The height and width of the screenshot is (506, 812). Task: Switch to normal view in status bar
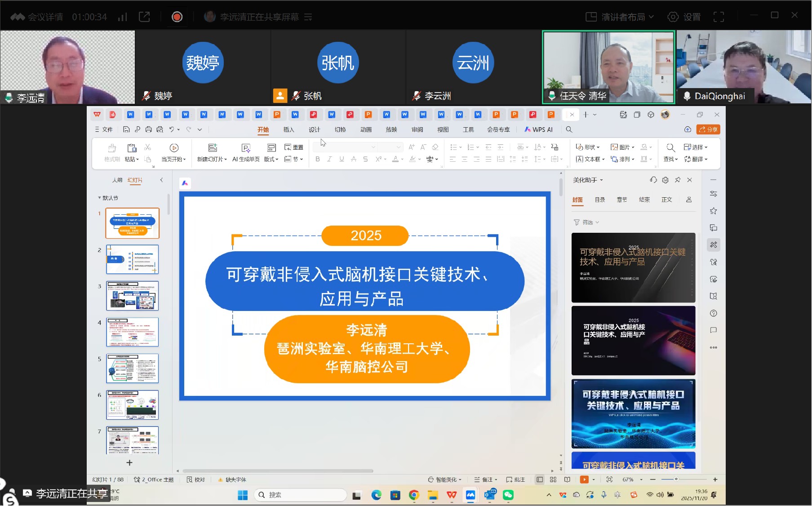pos(540,479)
